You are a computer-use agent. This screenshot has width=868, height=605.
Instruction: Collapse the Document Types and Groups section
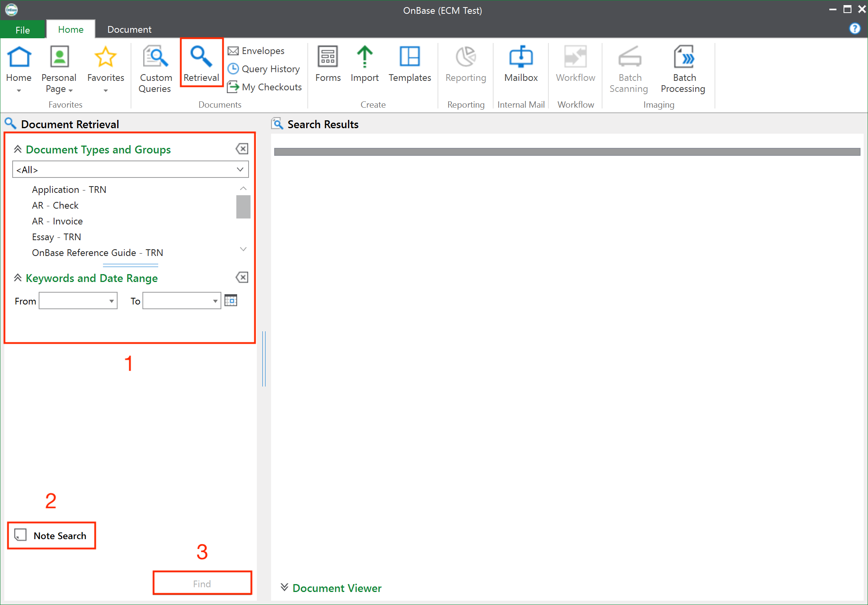[18, 149]
